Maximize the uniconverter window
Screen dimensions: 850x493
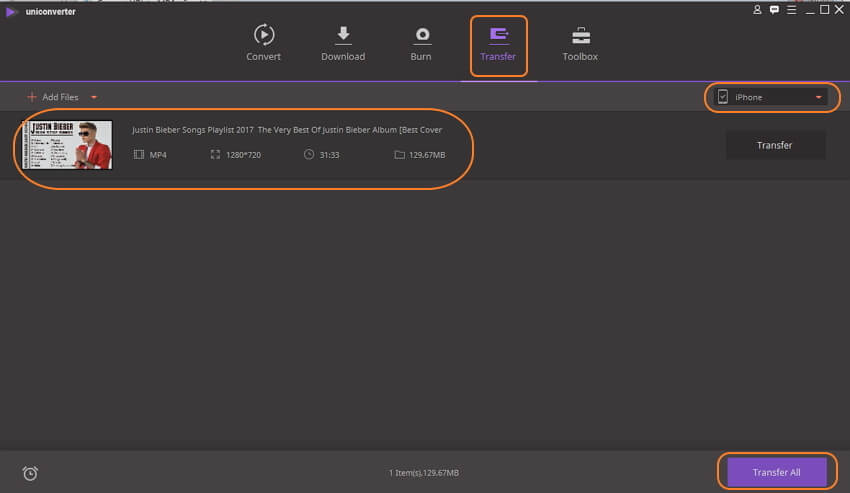coord(825,10)
